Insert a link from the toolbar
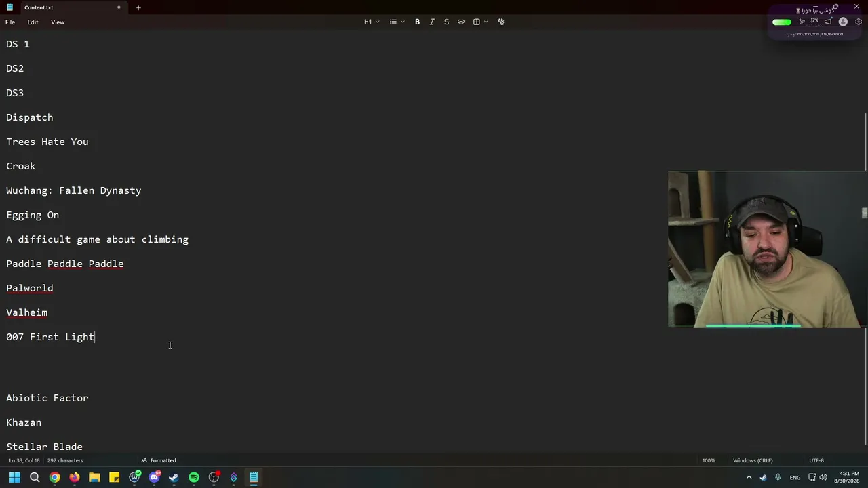This screenshot has height=488, width=868. click(x=461, y=22)
